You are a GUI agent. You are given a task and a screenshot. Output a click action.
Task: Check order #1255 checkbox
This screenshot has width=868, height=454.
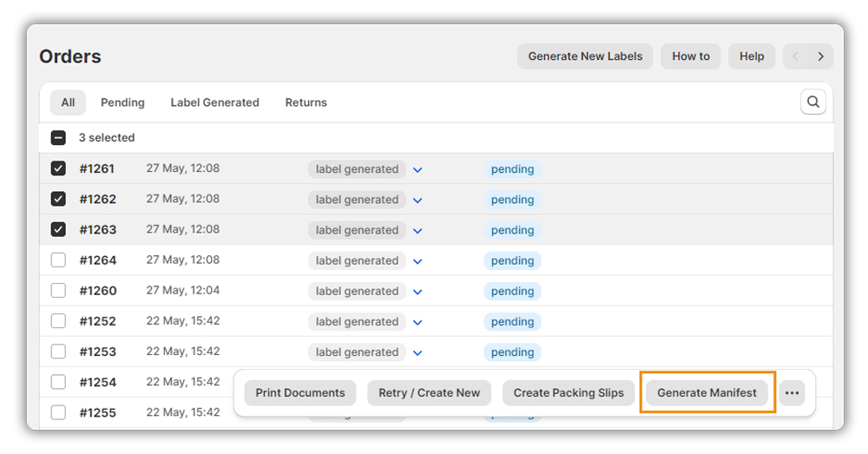click(x=58, y=412)
